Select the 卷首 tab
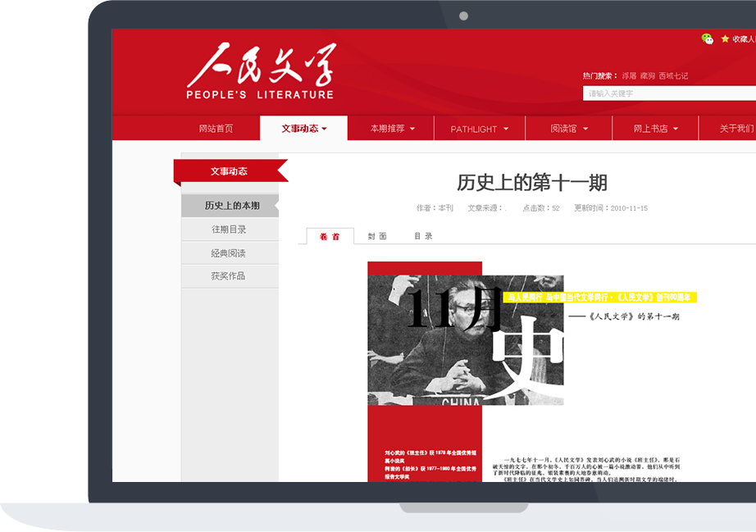This screenshot has width=756, height=532. click(x=329, y=235)
